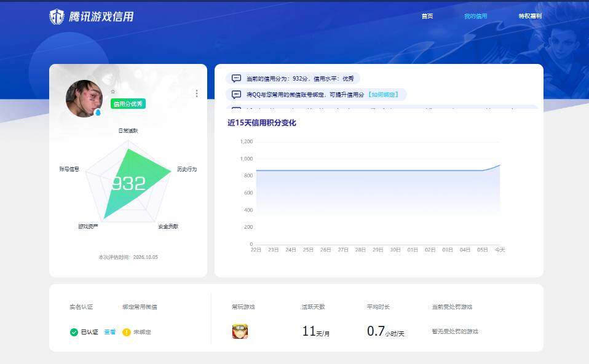Click the 11天/月 active days value

[316, 331]
